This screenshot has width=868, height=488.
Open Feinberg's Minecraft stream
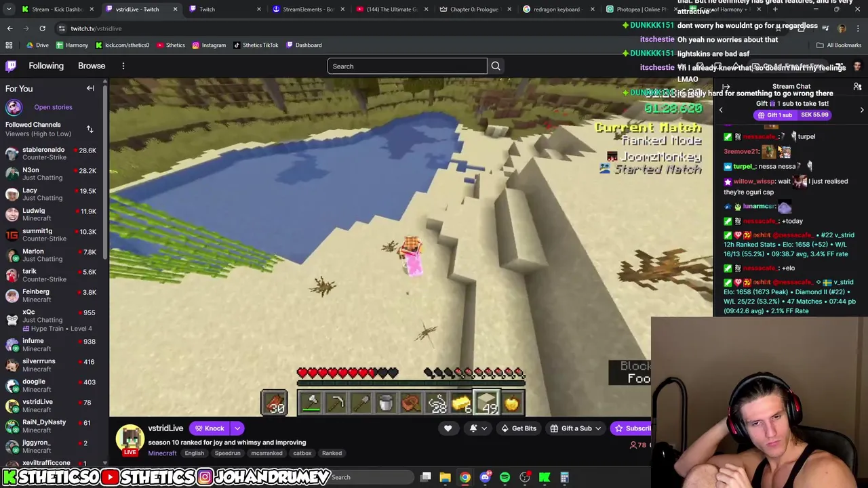52,296
